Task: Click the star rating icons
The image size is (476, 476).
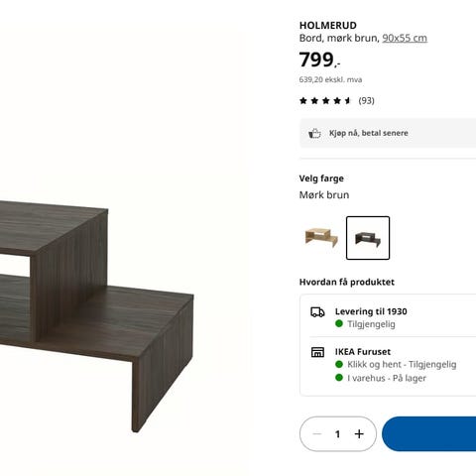Action: point(325,101)
